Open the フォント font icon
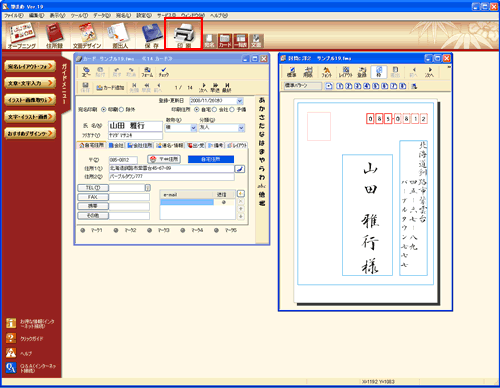 point(327,72)
